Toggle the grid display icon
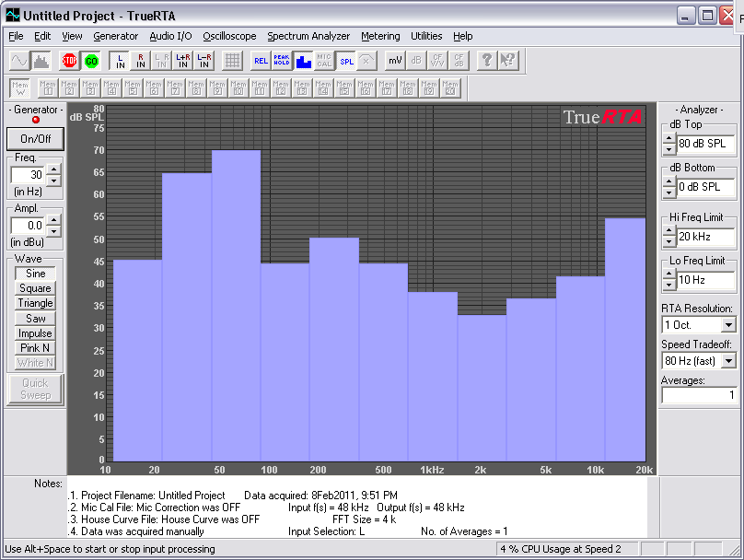 click(233, 61)
